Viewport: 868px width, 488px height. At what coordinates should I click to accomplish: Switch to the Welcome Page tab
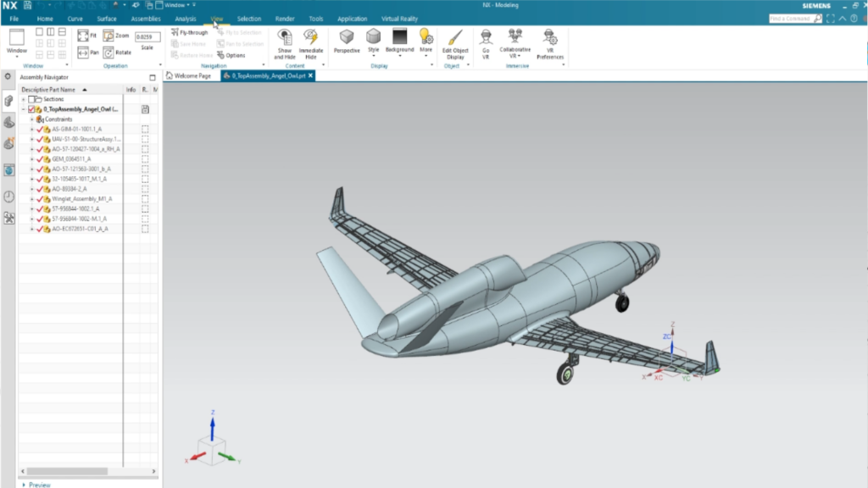(192, 75)
